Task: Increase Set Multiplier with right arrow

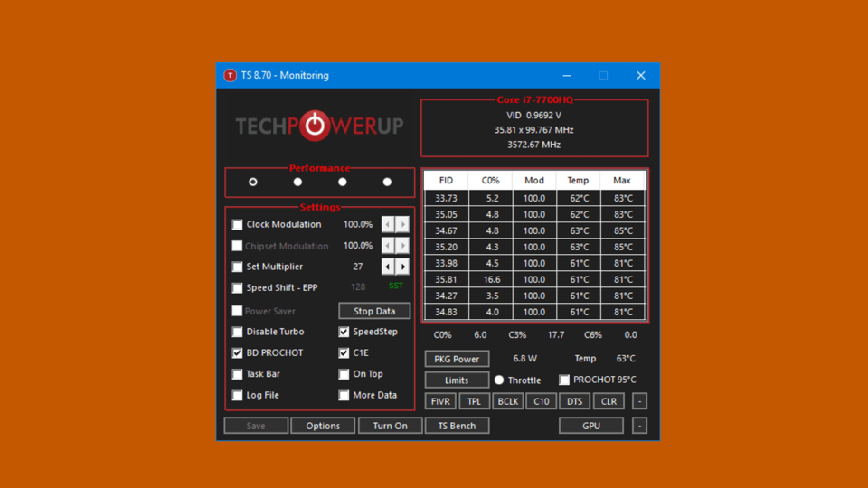Action: [x=402, y=267]
